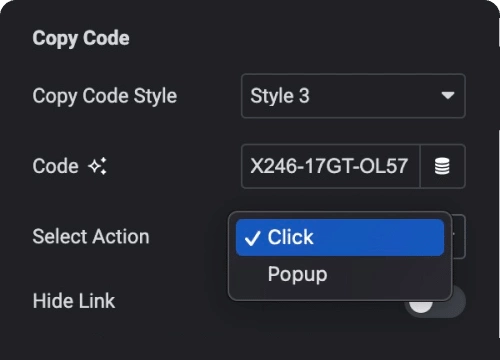Click the caret arrow in Style 3 box
The image size is (500, 360).
[448, 96]
